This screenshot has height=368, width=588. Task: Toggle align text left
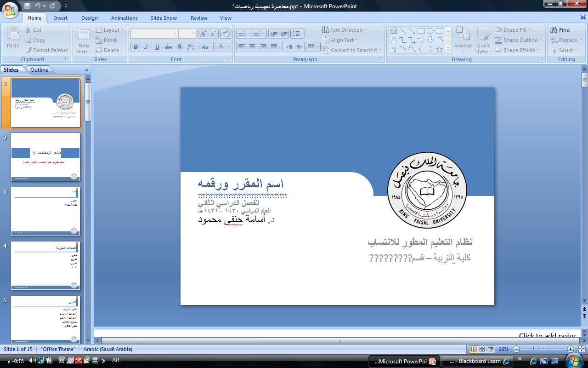[241, 47]
